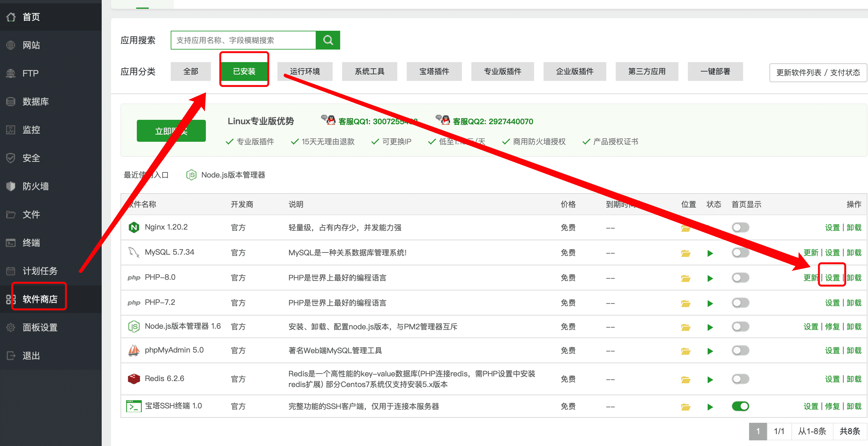Open 数据库 in the sidebar
Screen dimensions: 868x446
(51, 101)
